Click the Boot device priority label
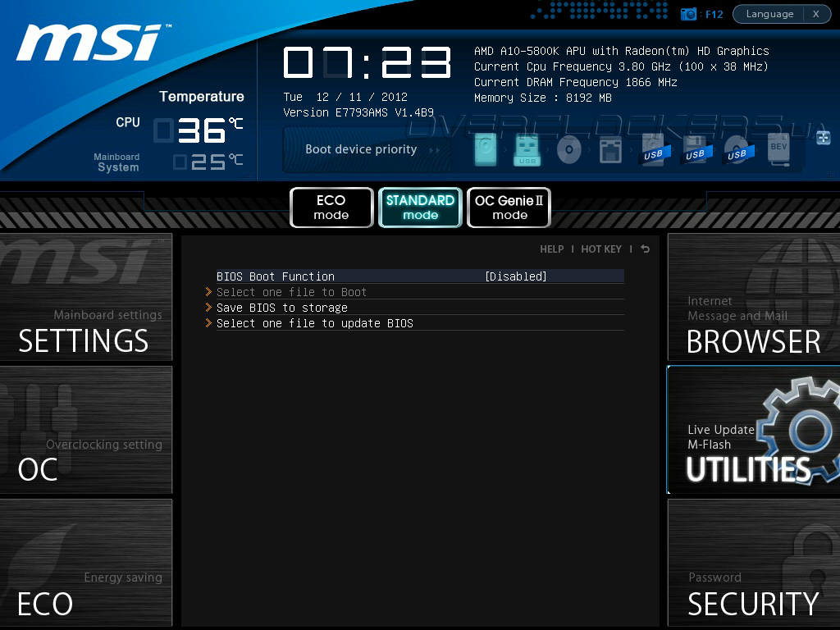This screenshot has height=630, width=840. coord(361,149)
